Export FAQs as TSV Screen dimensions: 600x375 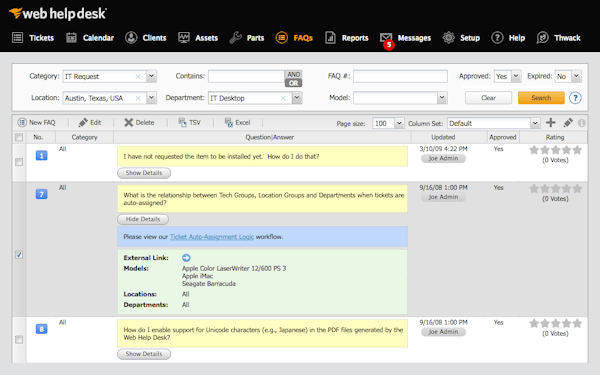[189, 123]
